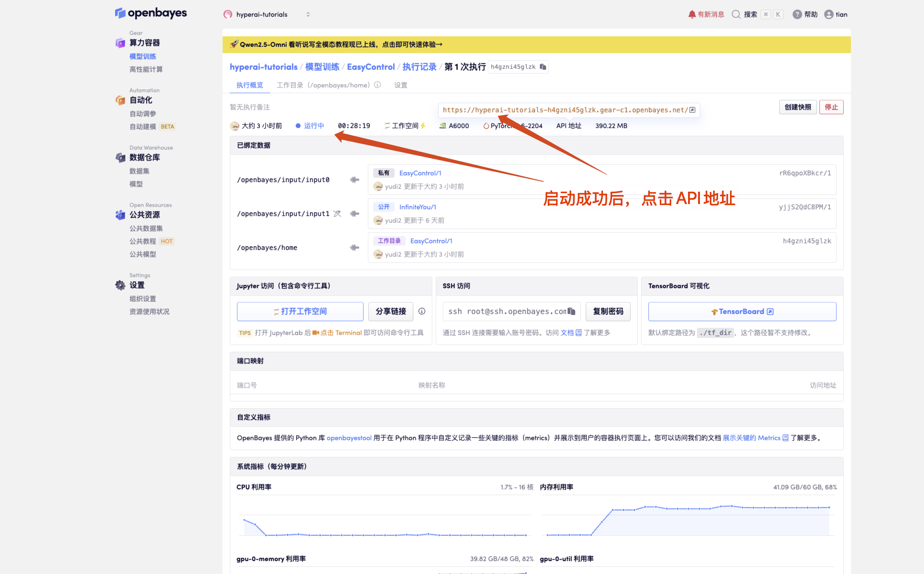The width and height of the screenshot is (924, 574).
Task: Open the 设置 Settings gear section
Action: point(137,285)
